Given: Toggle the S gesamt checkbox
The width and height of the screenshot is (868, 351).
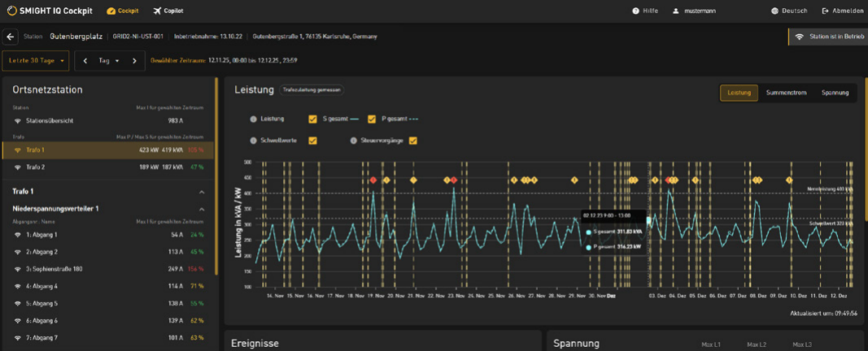Looking at the screenshot, I should coord(312,119).
